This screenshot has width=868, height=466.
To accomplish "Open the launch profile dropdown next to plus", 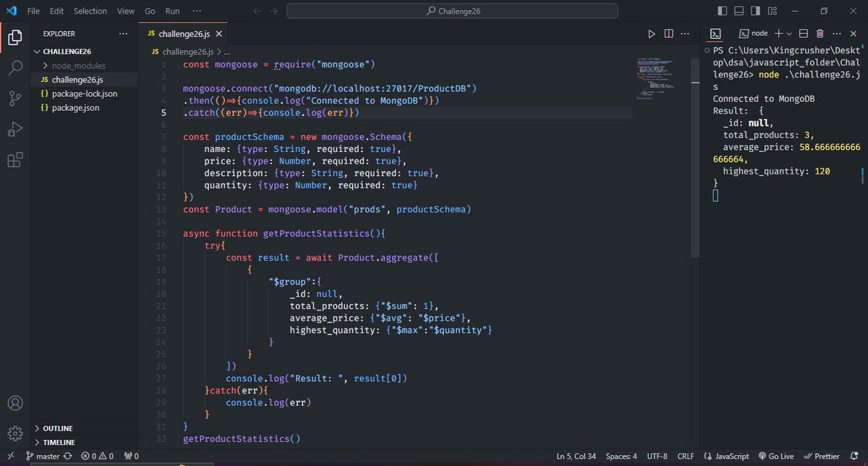I will [789, 34].
